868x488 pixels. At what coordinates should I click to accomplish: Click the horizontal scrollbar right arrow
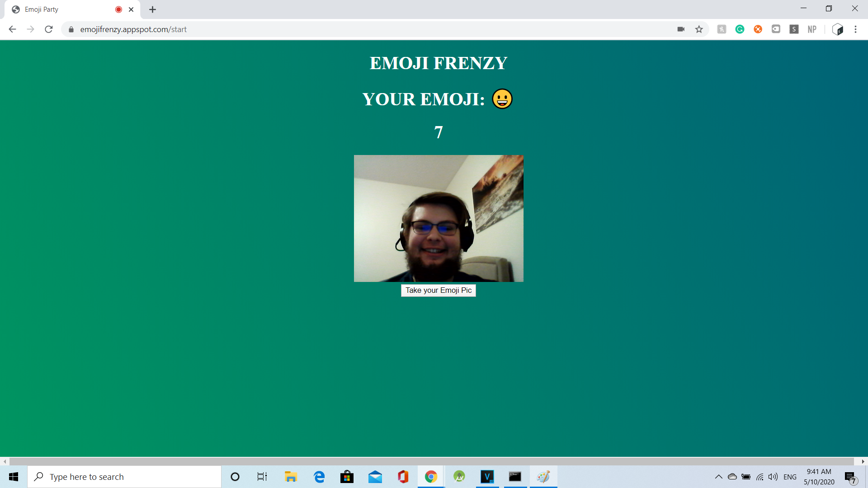point(863,461)
